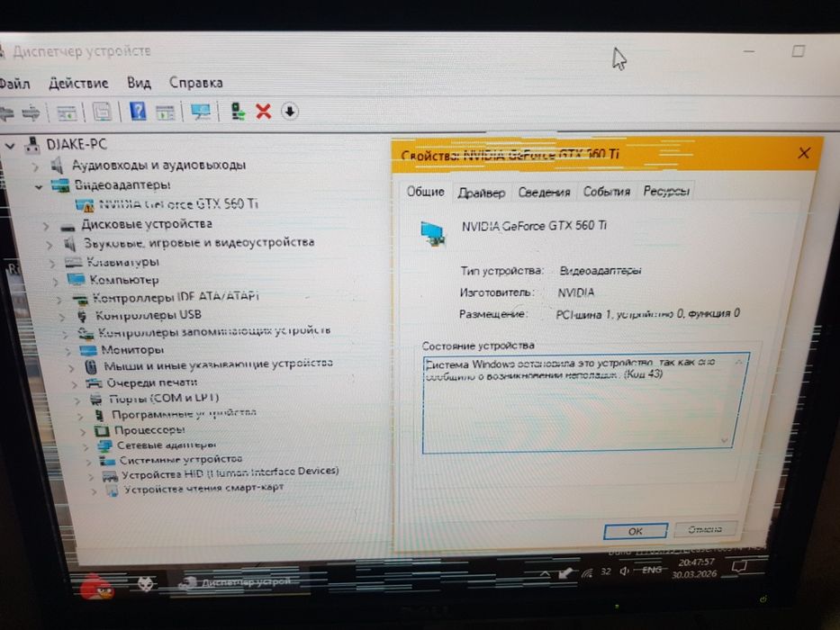Image resolution: width=840 pixels, height=630 pixels.
Task: Select Системные устройства row
Action: [181, 460]
